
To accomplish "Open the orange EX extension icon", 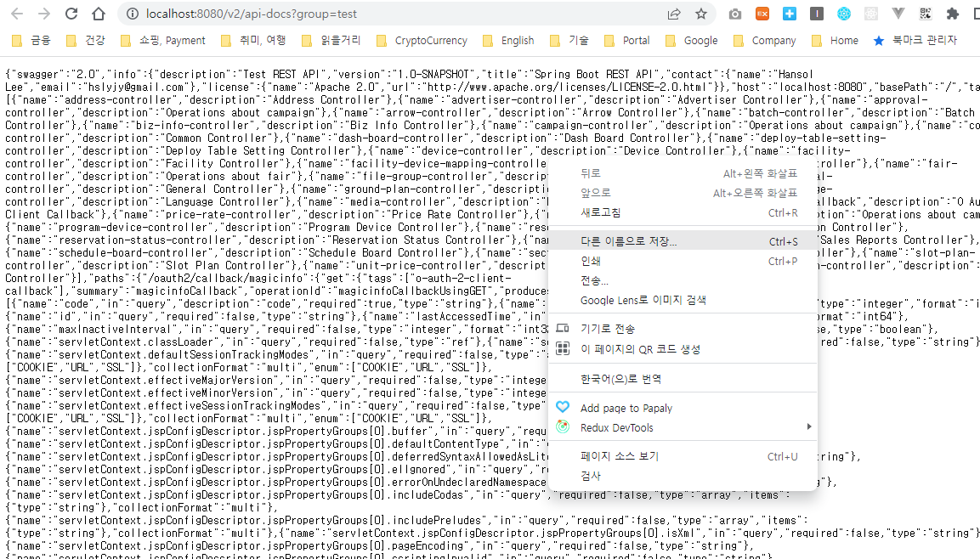I will click(x=762, y=14).
